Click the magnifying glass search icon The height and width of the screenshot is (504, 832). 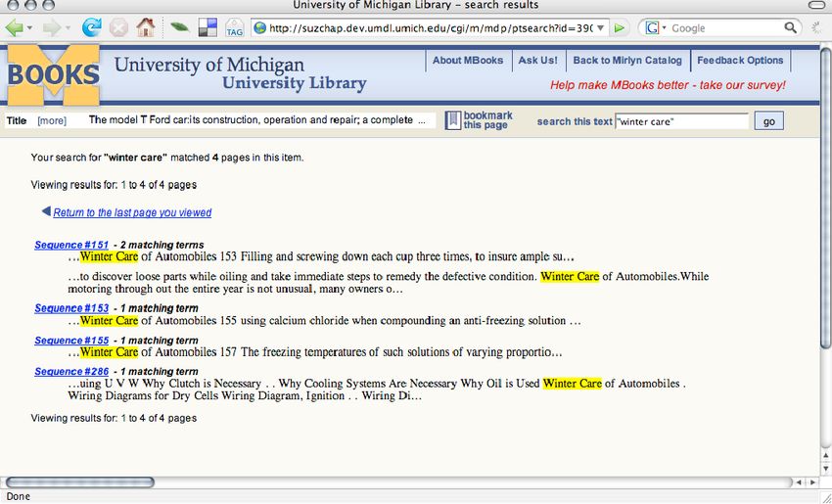click(x=790, y=27)
